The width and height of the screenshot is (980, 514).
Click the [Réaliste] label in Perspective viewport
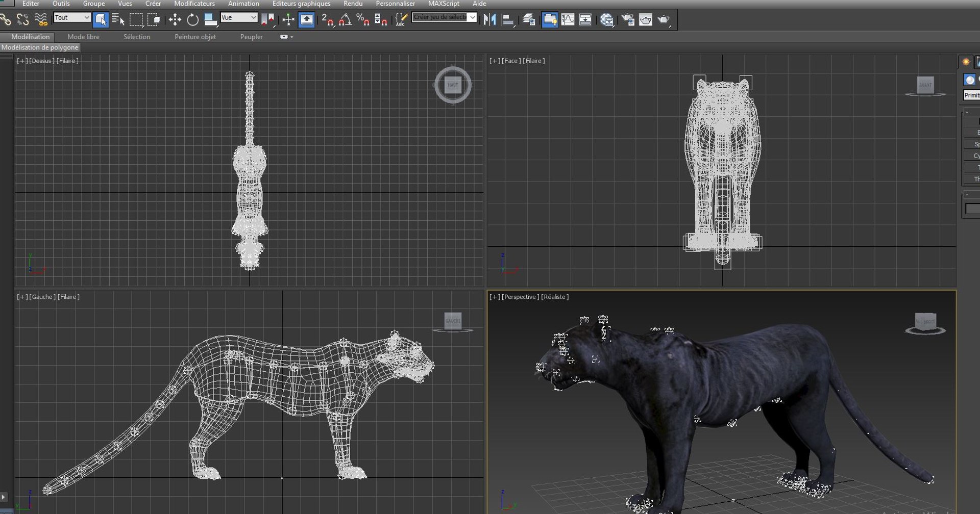555,297
